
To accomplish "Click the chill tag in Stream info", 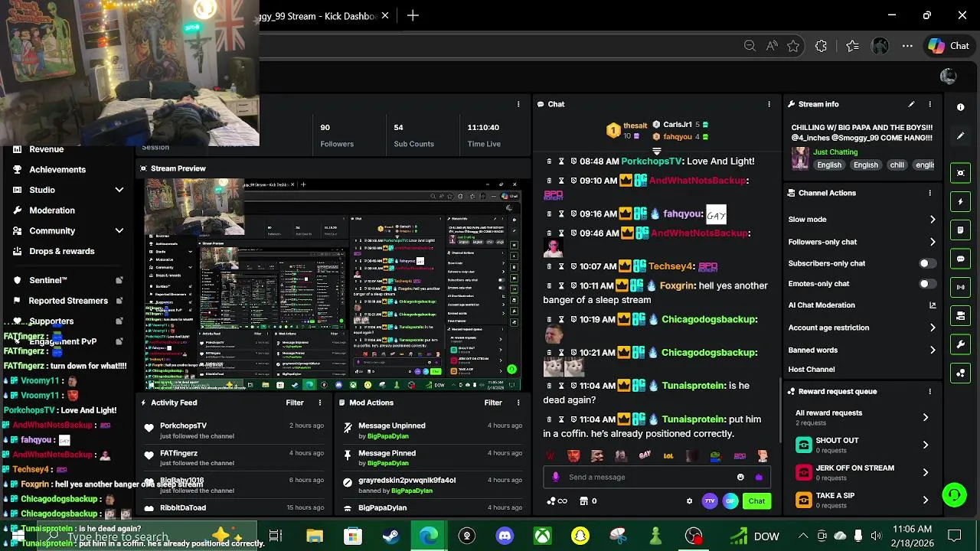I will [x=897, y=165].
